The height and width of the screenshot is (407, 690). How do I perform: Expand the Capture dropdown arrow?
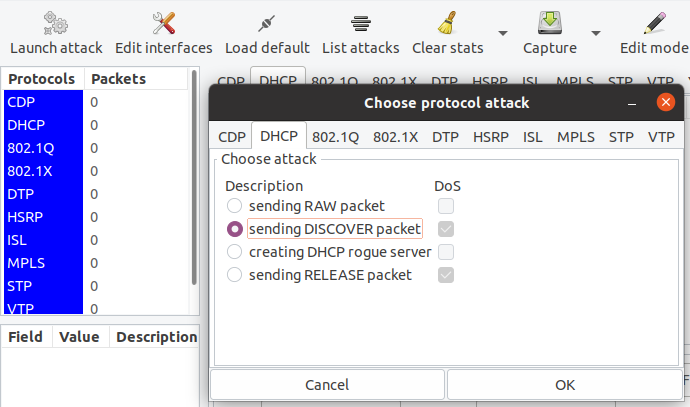click(x=596, y=32)
